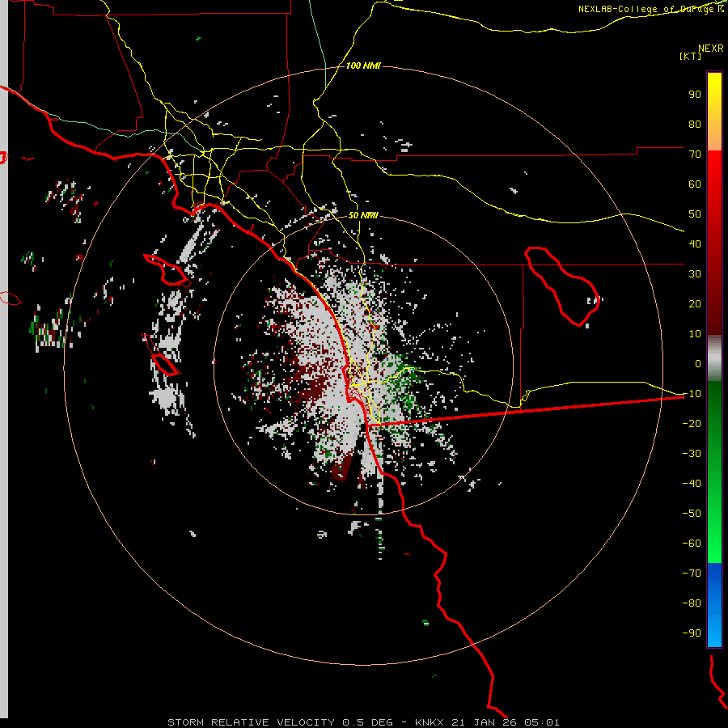Click the 30 value on velocity scale
This screenshot has width=728, height=728.
[695, 274]
